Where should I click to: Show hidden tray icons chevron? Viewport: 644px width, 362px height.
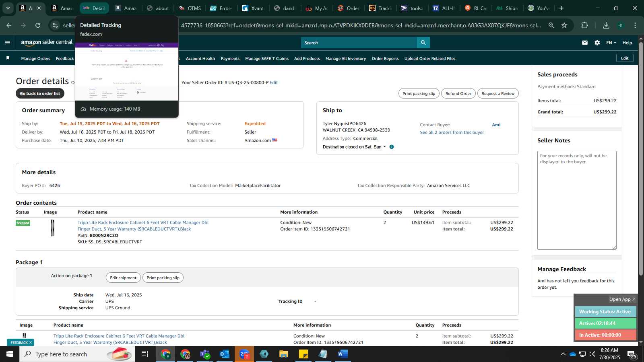(563, 354)
